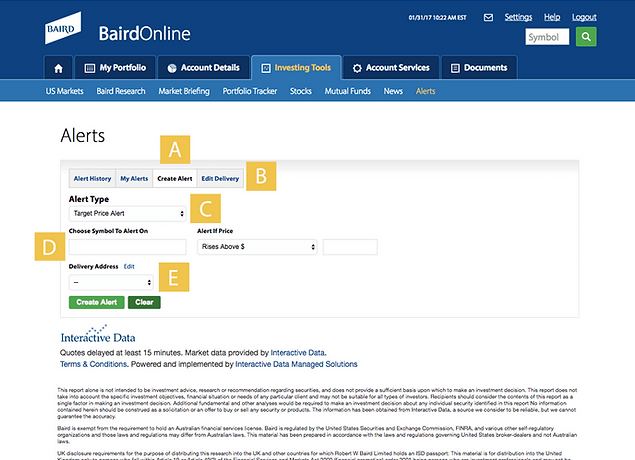This screenshot has height=460, width=635.
Task: Open the Delivery Address dropdown
Action: 111,282
